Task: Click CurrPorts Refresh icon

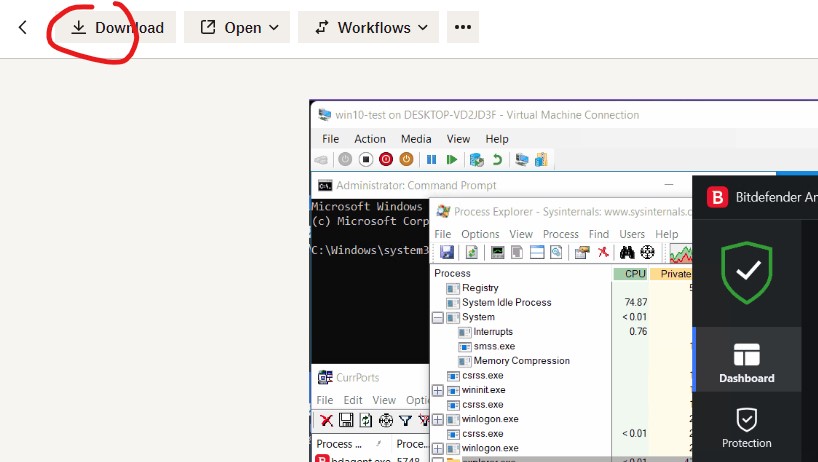Action: click(x=366, y=420)
